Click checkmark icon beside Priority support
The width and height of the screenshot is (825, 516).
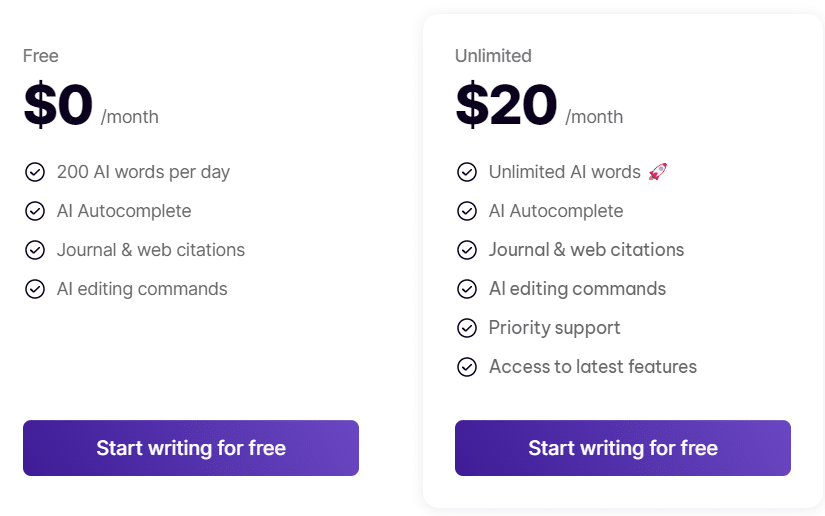pyautogui.click(x=467, y=328)
